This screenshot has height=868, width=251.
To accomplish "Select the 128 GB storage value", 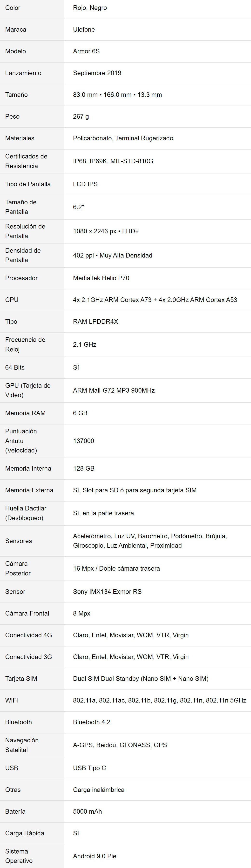I will pos(84,468).
